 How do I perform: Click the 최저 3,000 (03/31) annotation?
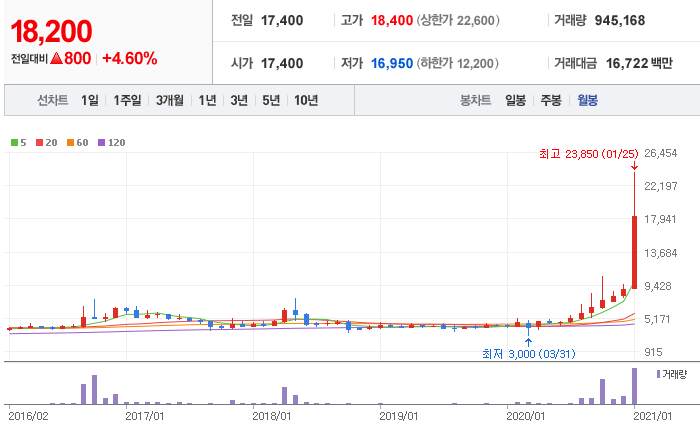click(529, 354)
